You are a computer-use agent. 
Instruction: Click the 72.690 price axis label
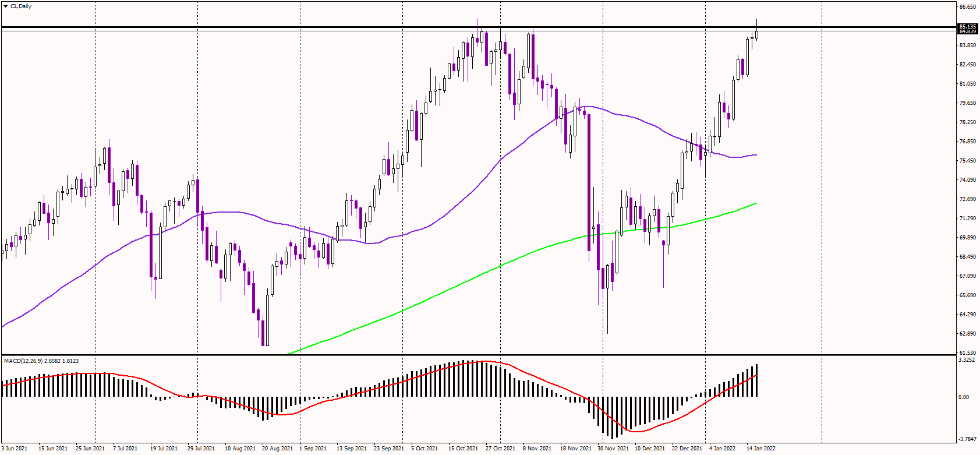tap(967, 199)
